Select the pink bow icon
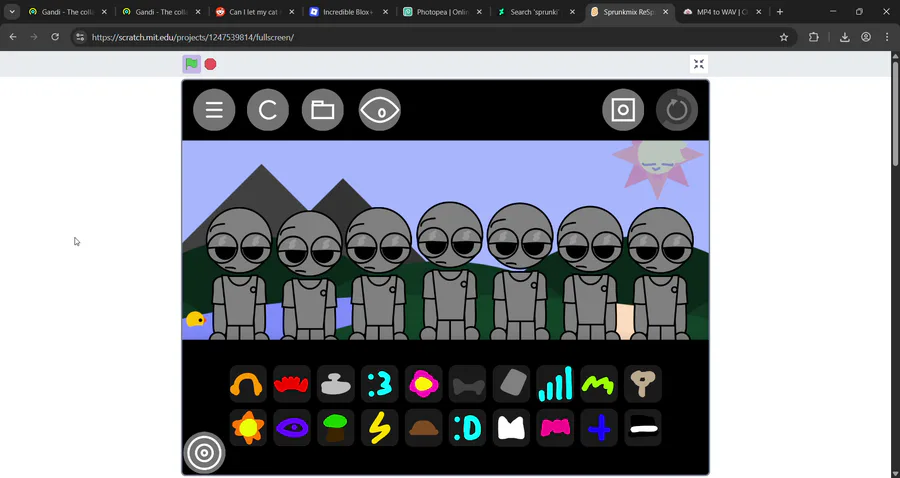The width and height of the screenshot is (900, 478). click(x=555, y=428)
